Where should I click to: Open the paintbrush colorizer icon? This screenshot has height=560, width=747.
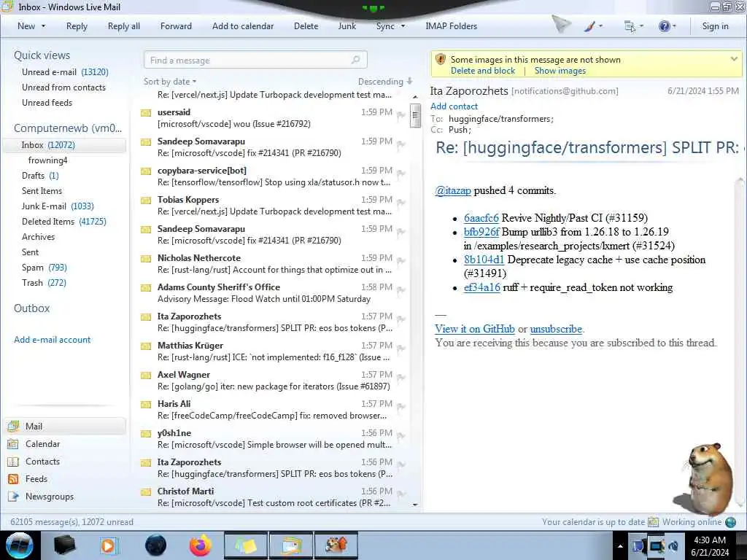(589, 26)
